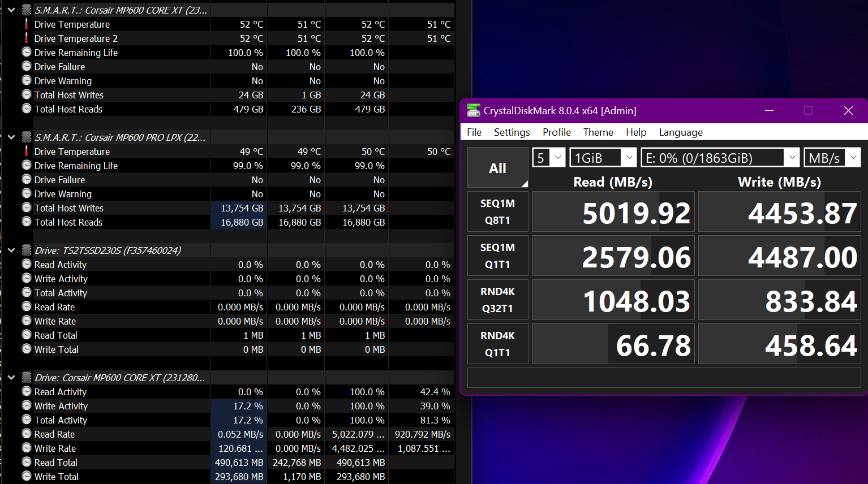Start the RND4K Q1T1 test
The image size is (868, 484).
498,344
